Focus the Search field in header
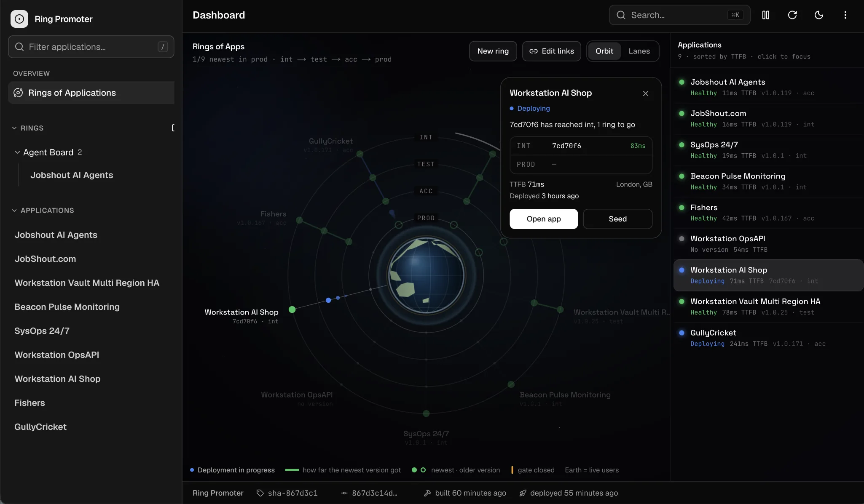The width and height of the screenshot is (864, 504). coord(679,15)
